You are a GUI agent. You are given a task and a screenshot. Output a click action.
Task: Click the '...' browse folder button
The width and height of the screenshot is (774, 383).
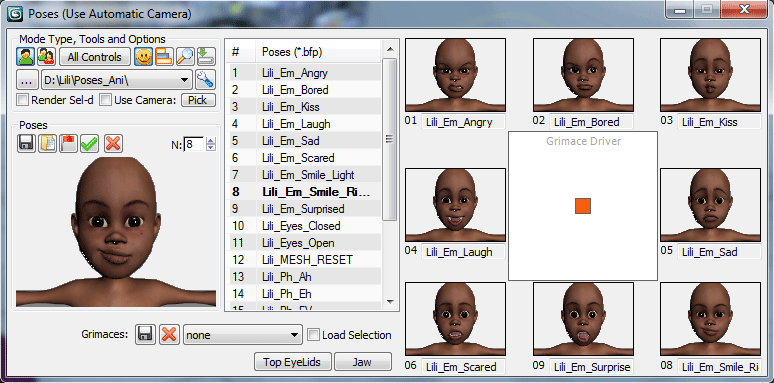[28, 79]
